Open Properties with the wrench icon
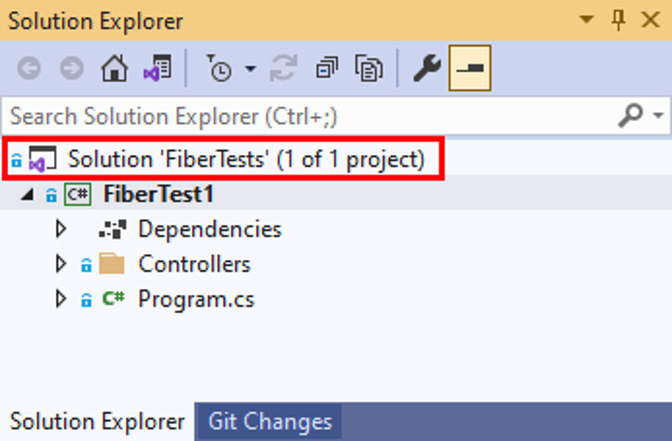Image resolution: width=672 pixels, height=441 pixels. pos(427,69)
